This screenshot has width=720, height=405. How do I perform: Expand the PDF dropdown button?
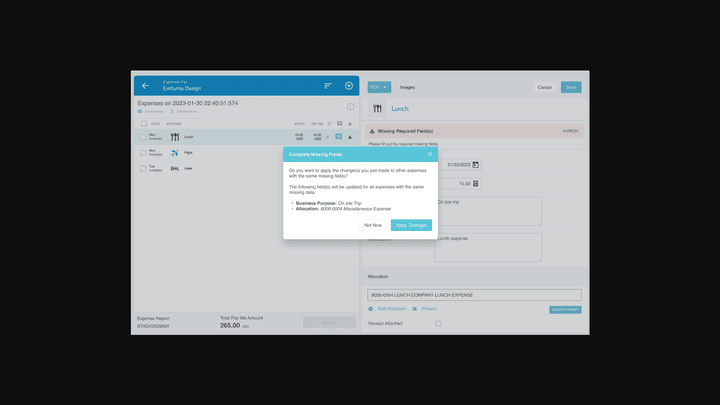pyautogui.click(x=379, y=87)
